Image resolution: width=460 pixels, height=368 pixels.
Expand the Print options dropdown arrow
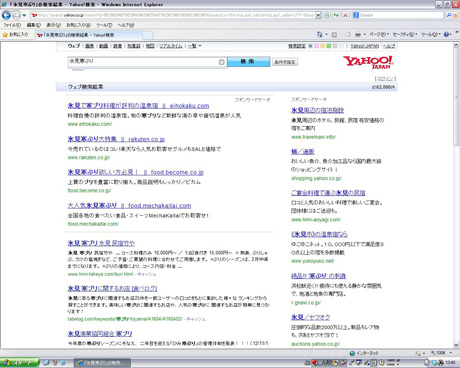[364, 34]
